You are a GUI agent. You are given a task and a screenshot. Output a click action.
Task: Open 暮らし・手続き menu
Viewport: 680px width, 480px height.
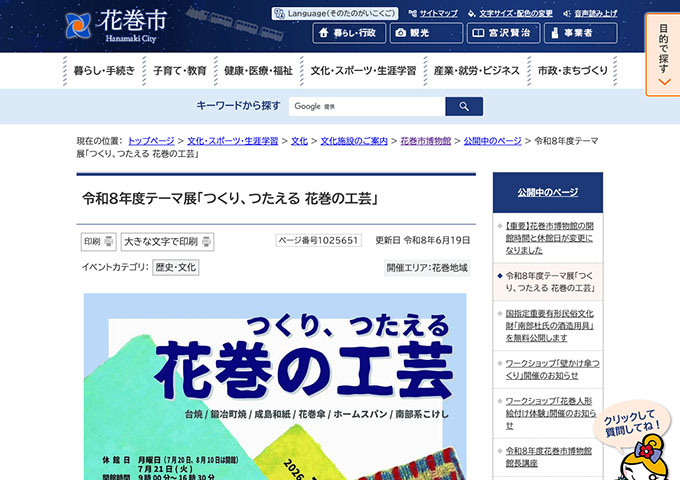point(104,71)
